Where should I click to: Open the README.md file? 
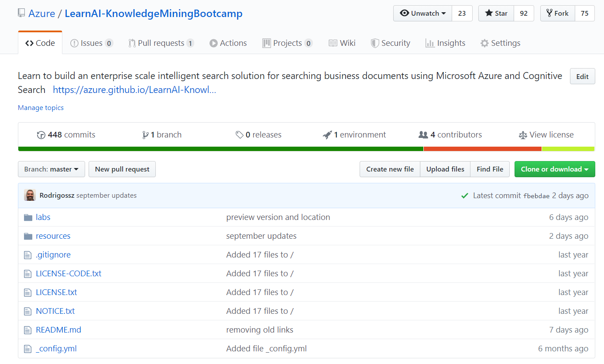tap(58, 330)
